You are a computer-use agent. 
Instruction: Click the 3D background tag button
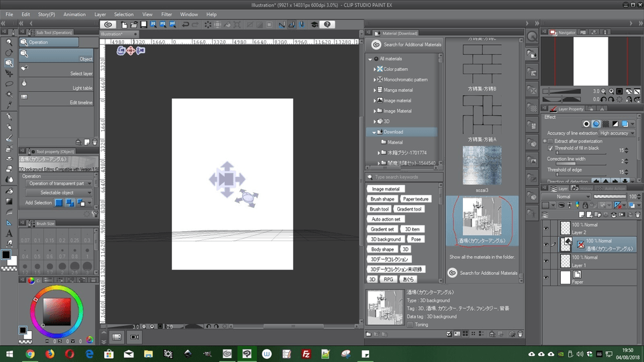point(386,239)
